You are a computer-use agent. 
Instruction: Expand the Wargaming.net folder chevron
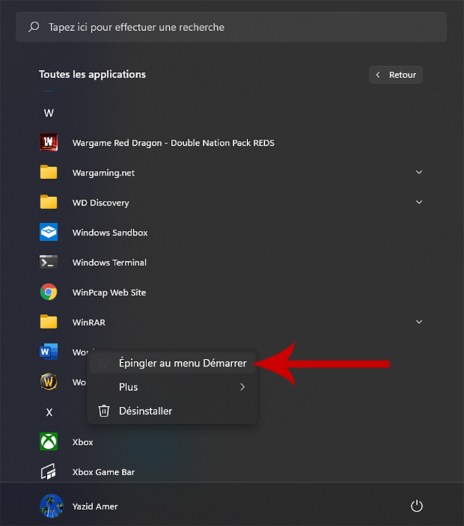(419, 172)
